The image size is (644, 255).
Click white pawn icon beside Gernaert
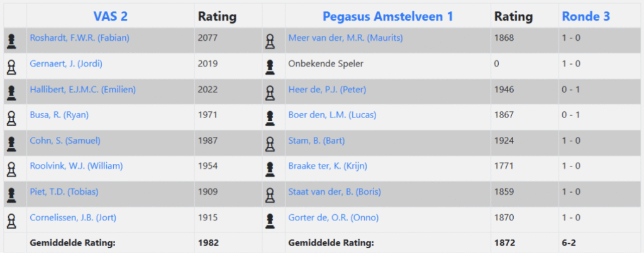pos(11,67)
